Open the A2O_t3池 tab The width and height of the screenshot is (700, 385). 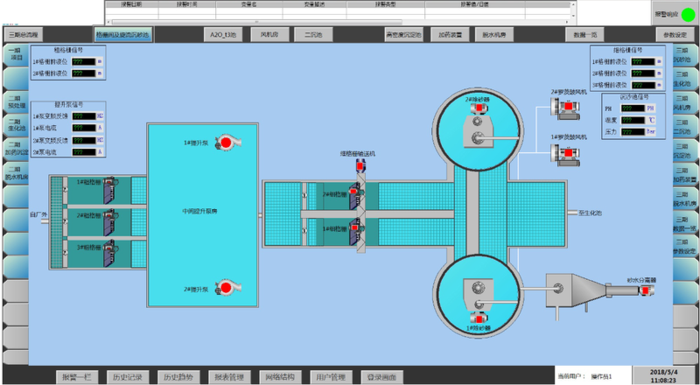click(x=223, y=34)
